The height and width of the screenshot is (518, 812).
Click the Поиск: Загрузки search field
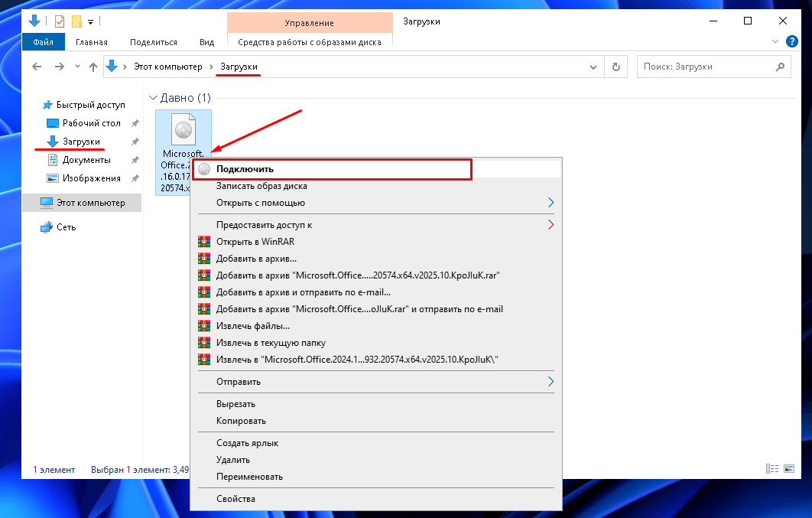click(x=713, y=67)
